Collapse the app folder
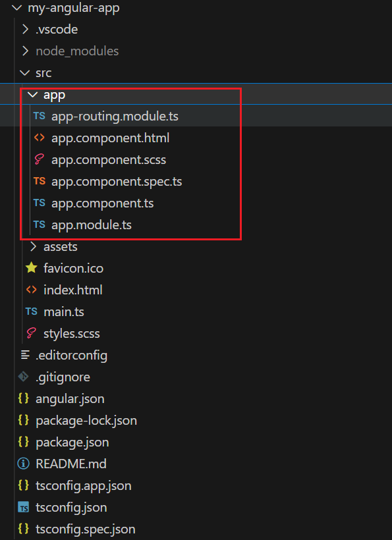392x540 pixels. (x=32, y=94)
